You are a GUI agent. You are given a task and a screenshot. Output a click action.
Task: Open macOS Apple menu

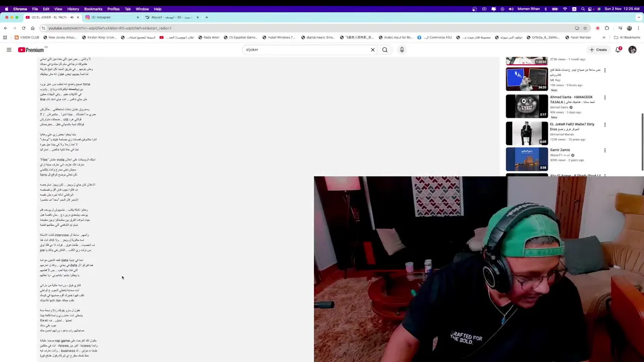click(x=6, y=9)
